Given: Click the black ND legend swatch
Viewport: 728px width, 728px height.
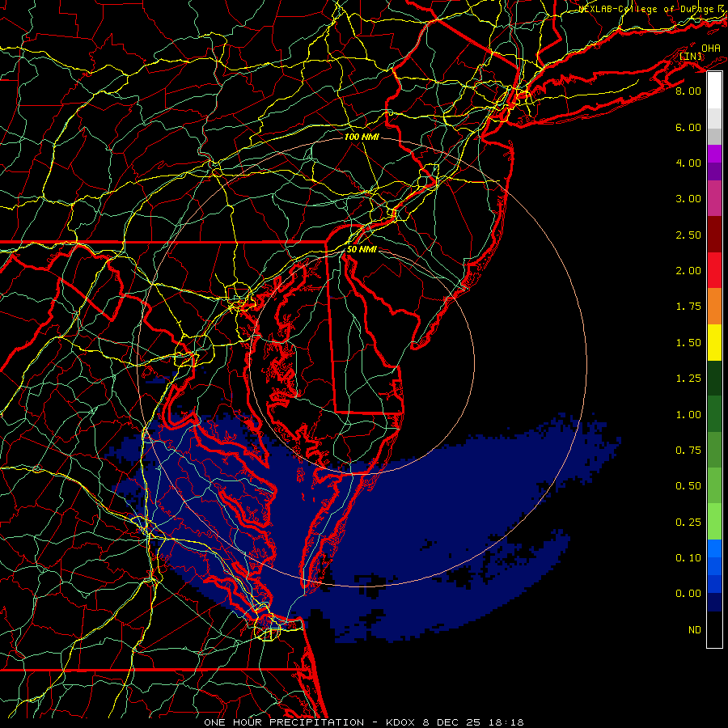Looking at the screenshot, I should [x=714, y=629].
